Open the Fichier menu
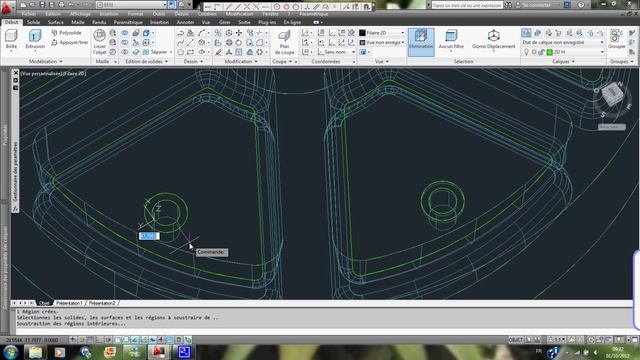 point(29,14)
